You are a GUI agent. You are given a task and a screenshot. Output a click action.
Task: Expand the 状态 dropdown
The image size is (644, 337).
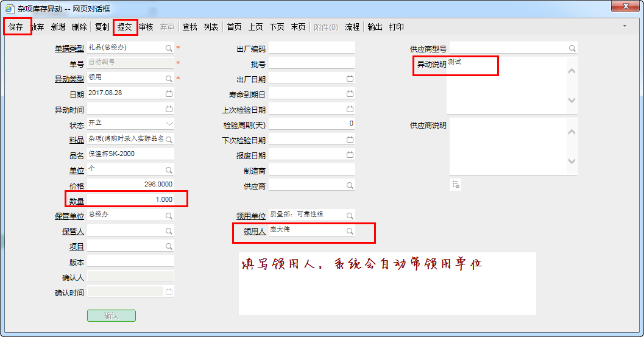point(169,124)
